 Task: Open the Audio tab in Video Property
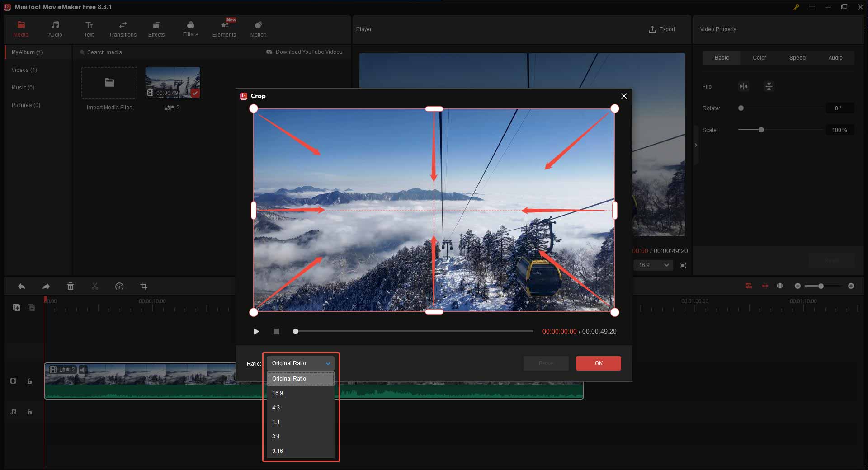835,57
